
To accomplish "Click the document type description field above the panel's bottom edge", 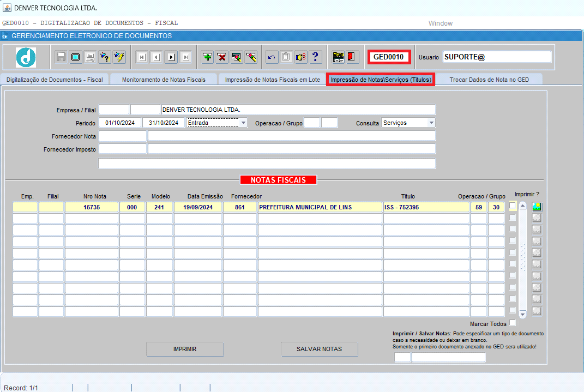I will (448, 357).
